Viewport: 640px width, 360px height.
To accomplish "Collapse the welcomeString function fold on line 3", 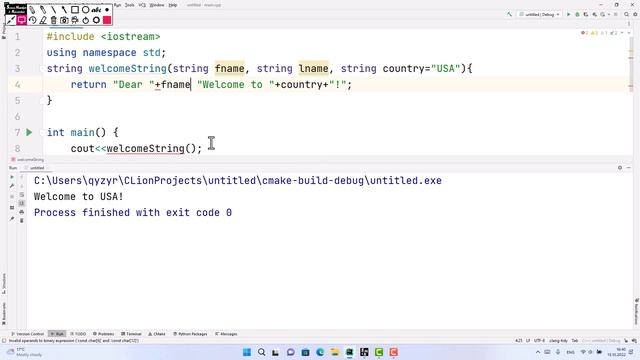I will (x=42, y=69).
